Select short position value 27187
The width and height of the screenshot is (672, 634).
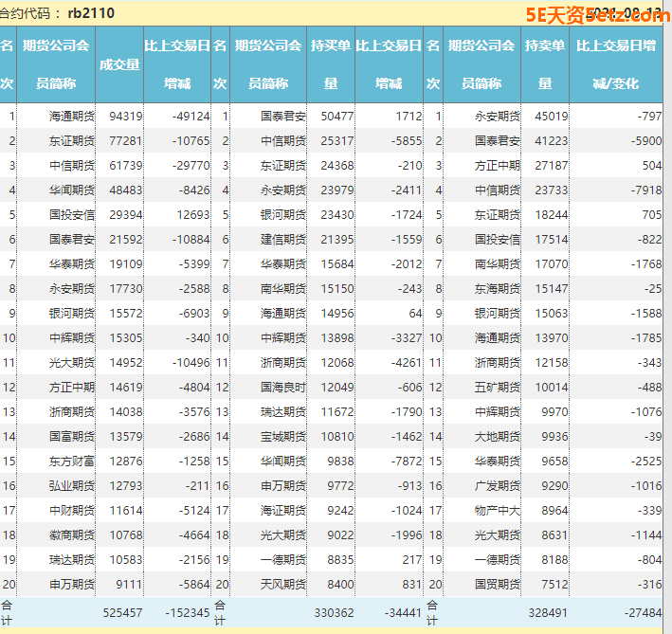point(552,165)
